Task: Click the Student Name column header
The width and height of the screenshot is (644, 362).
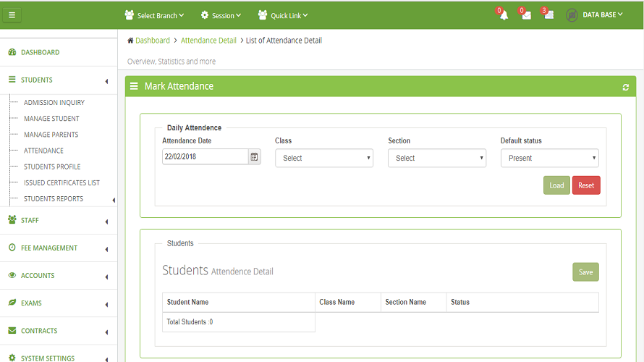Action: pos(239,302)
